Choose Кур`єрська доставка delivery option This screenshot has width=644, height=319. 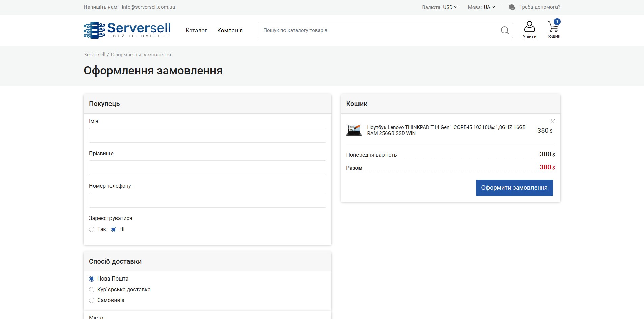[x=92, y=290]
